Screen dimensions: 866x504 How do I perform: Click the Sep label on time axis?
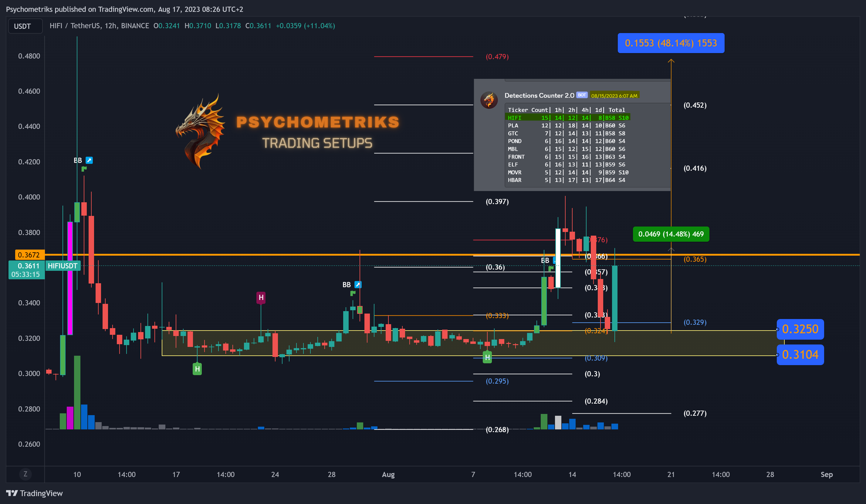827,475
